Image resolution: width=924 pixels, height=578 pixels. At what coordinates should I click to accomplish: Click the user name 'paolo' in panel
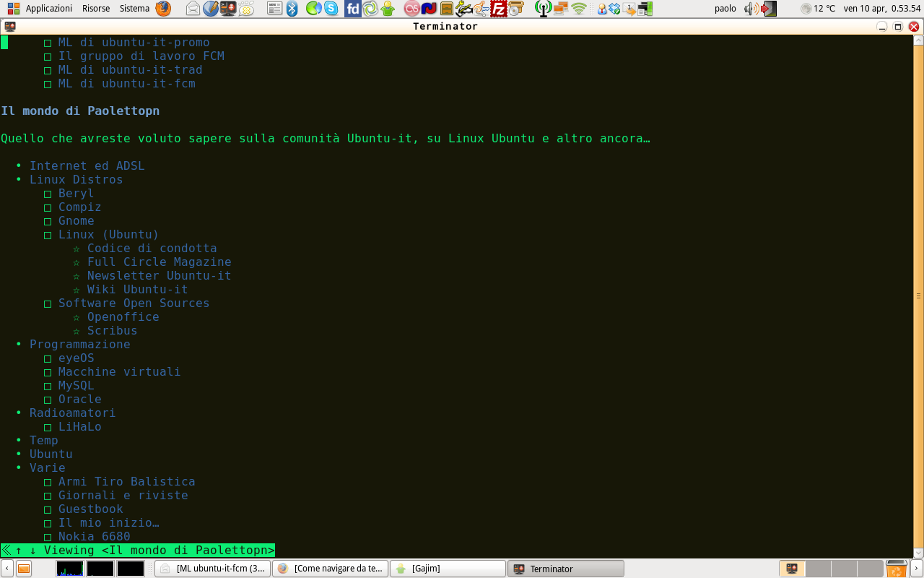725,9
